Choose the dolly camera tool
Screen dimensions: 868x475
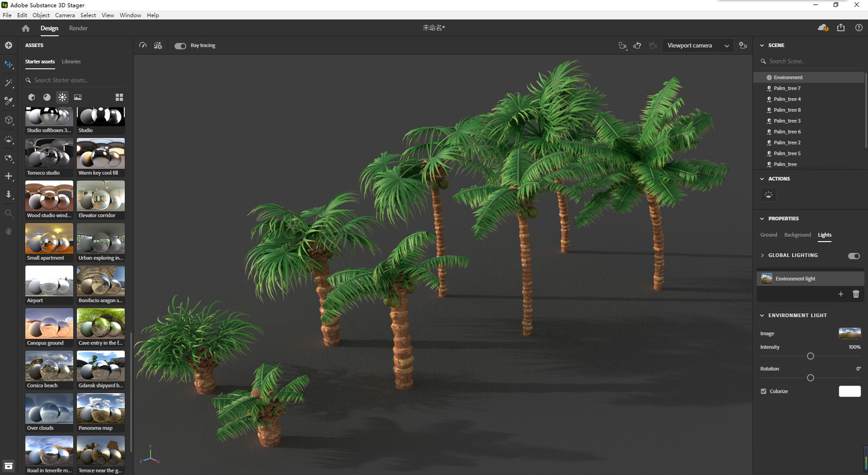point(9,194)
